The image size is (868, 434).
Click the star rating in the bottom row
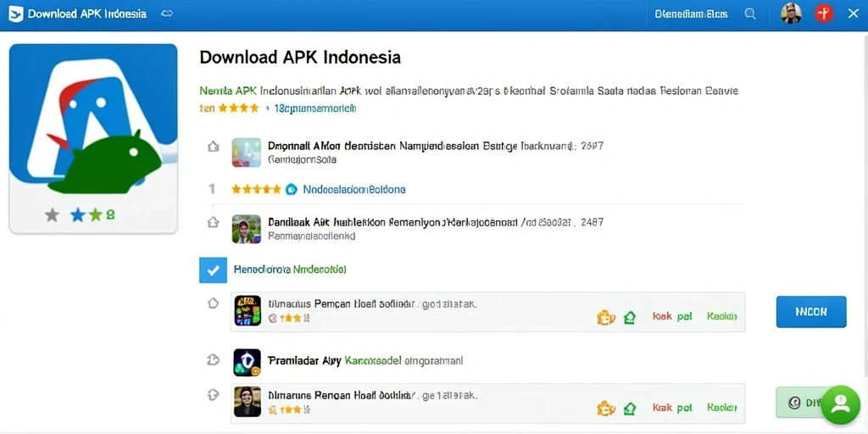pos(294,409)
